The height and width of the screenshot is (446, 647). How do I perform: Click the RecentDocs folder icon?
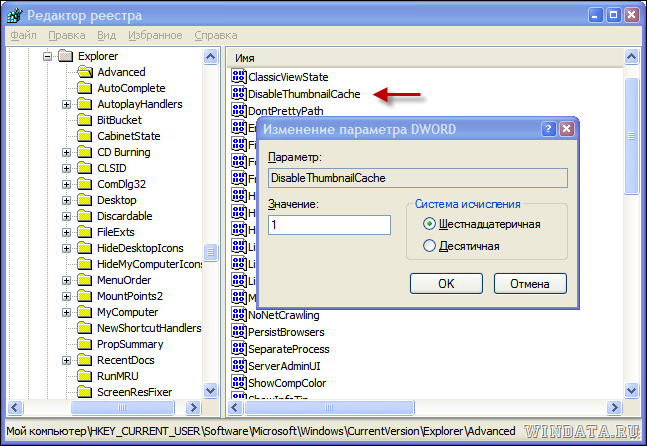[85, 360]
